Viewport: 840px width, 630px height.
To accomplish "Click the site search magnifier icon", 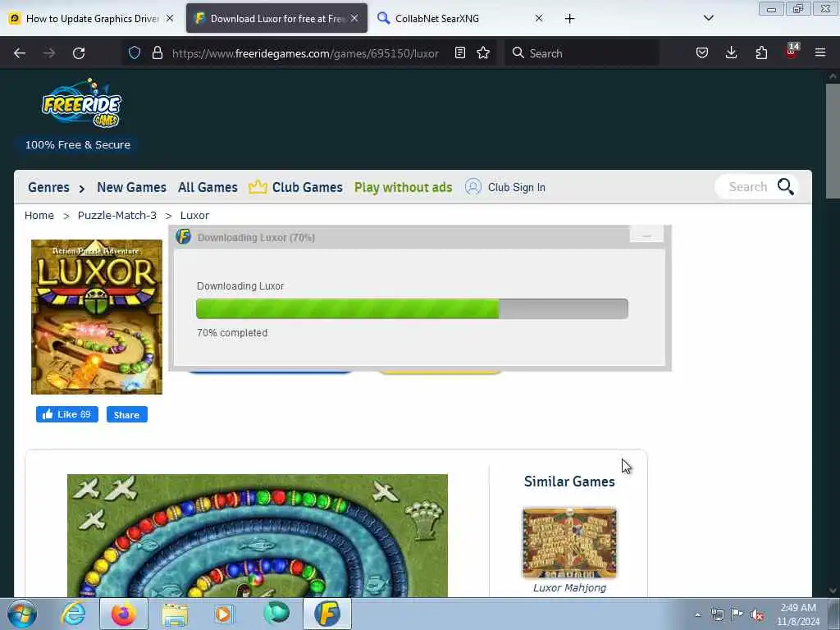I will point(785,187).
